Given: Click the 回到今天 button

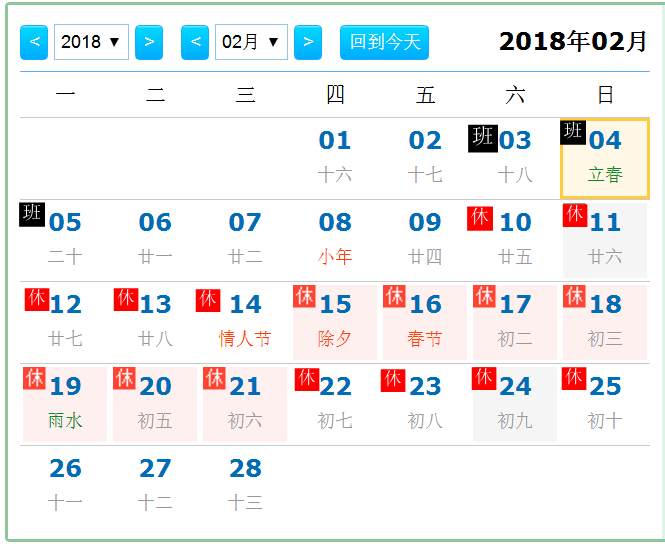Looking at the screenshot, I should [385, 42].
